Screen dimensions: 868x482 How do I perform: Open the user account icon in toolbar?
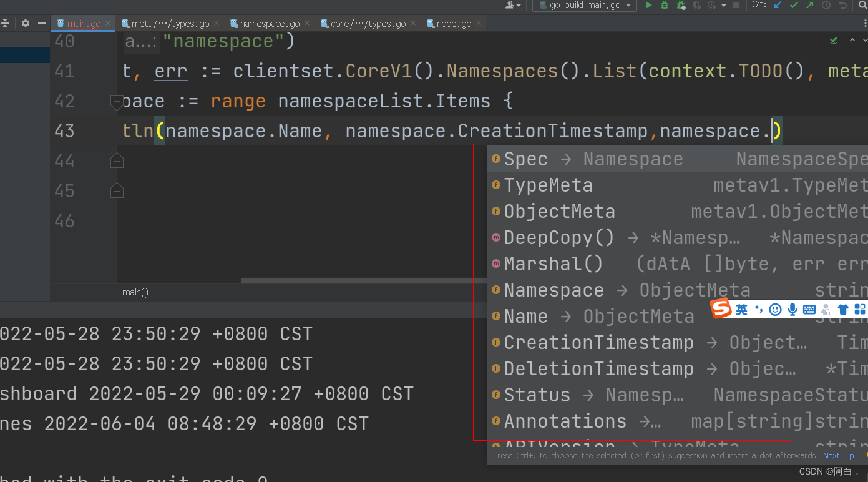(x=512, y=5)
